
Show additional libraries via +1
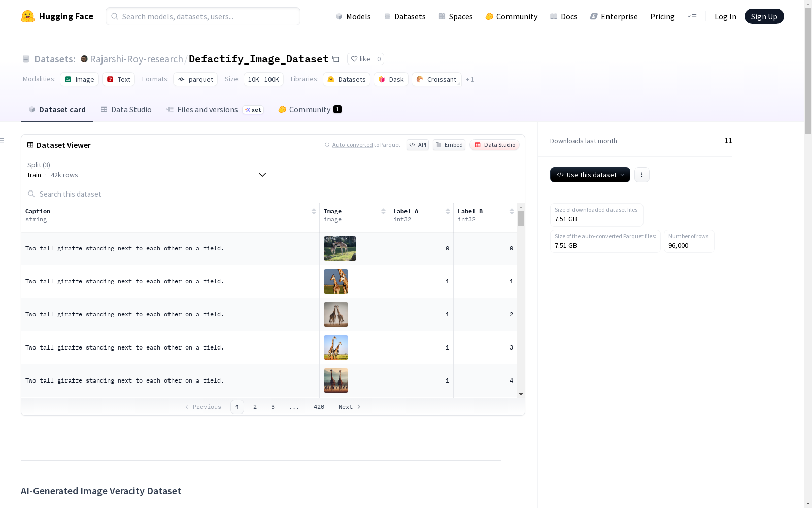[x=470, y=79]
